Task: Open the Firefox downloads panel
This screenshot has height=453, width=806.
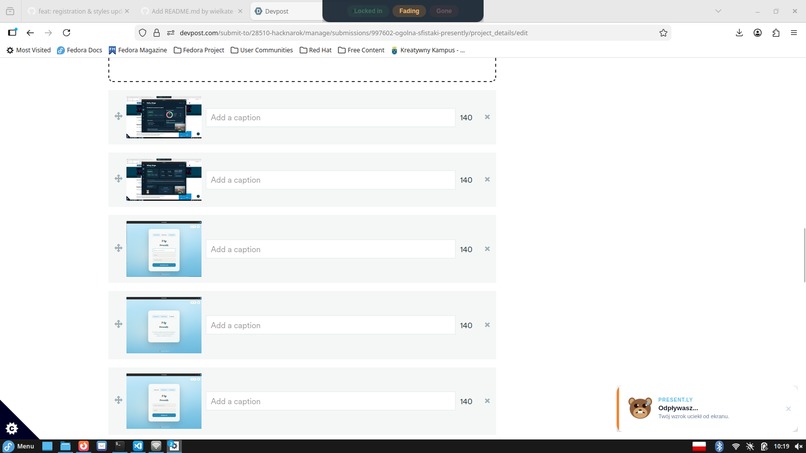Action: tap(739, 33)
